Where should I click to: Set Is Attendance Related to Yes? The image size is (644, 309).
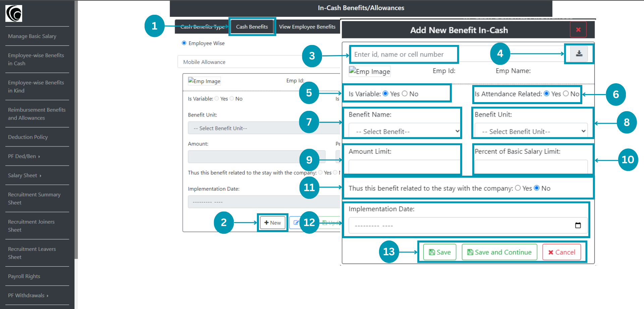pyautogui.click(x=547, y=94)
